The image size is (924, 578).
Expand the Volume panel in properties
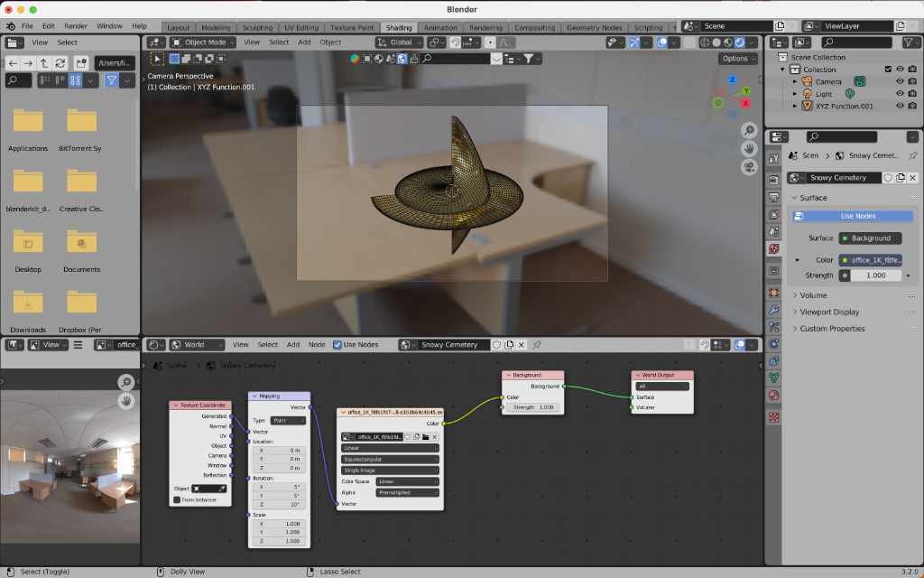812,295
